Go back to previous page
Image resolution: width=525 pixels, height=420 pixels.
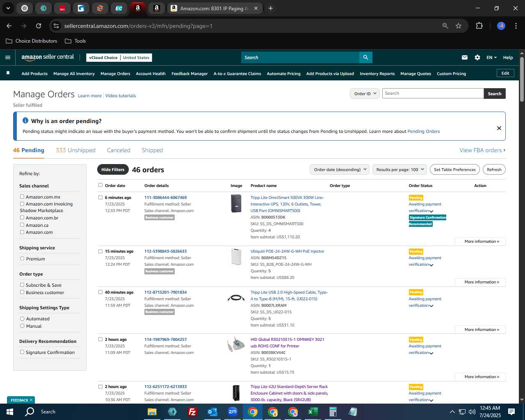(x=9, y=26)
